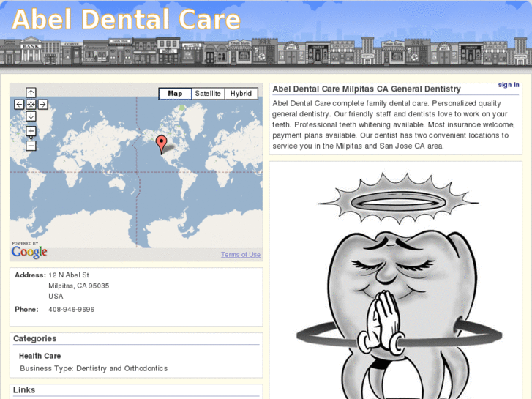Open the map Terms of Use link
This screenshot has height=399, width=532.
coord(241,254)
